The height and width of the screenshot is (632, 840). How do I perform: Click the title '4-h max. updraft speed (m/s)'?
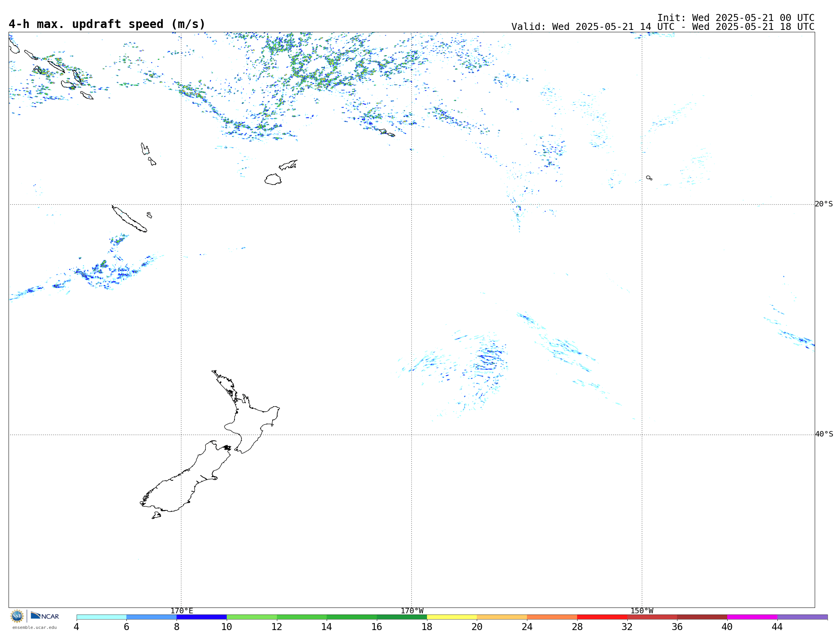click(107, 24)
